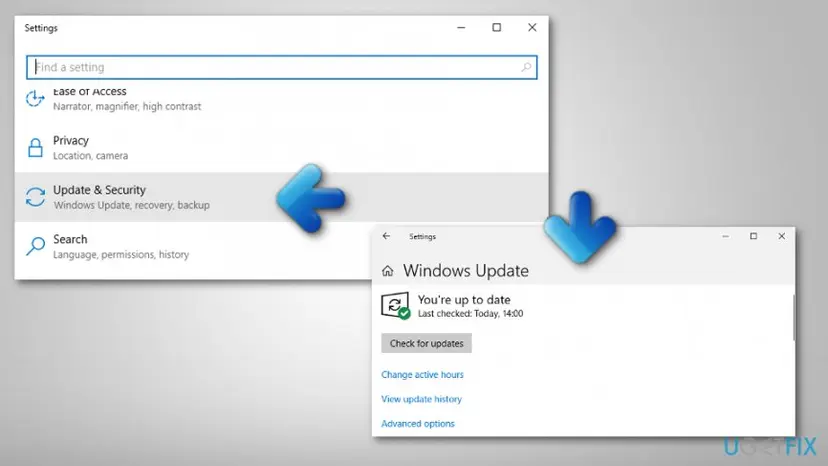Screen dimensions: 828x466
Task: Click the magnifier icon in the search box
Action: (526, 67)
